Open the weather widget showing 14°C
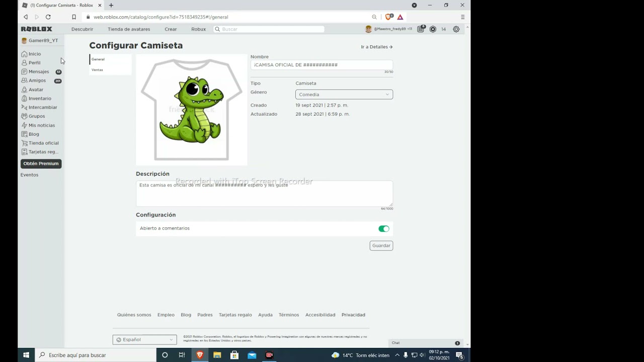644x362 pixels. 361,355
